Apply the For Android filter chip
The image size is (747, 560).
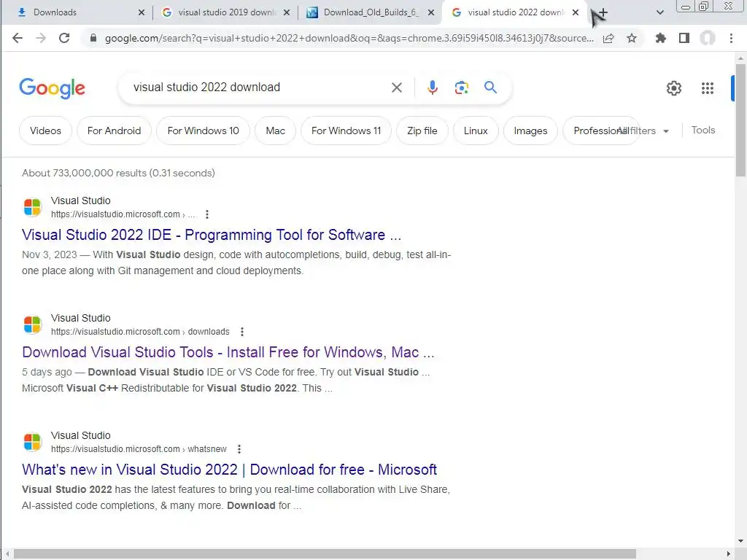(x=115, y=131)
